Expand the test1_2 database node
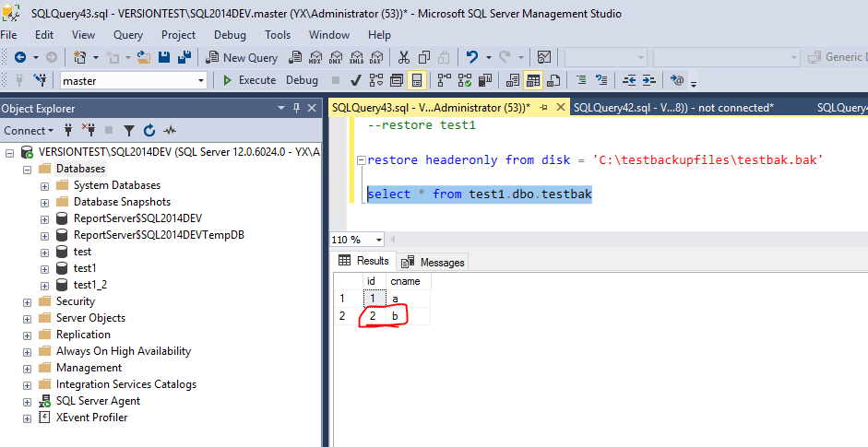Screen dimensions: 868x447 tap(45, 286)
